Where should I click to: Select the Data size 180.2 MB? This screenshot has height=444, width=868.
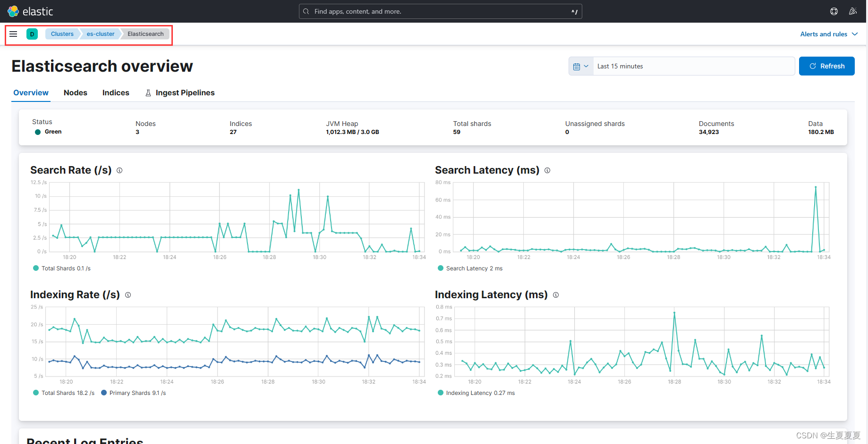pyautogui.click(x=821, y=132)
